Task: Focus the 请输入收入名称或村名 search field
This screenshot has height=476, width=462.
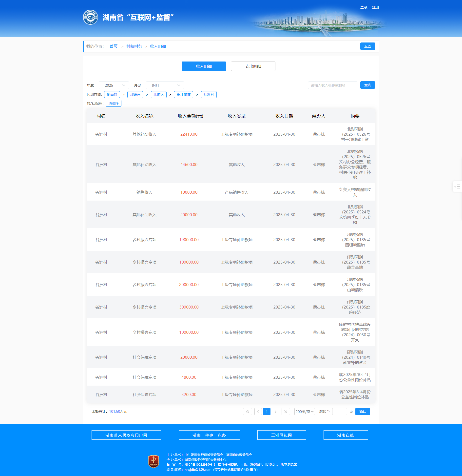Action: 333,85
